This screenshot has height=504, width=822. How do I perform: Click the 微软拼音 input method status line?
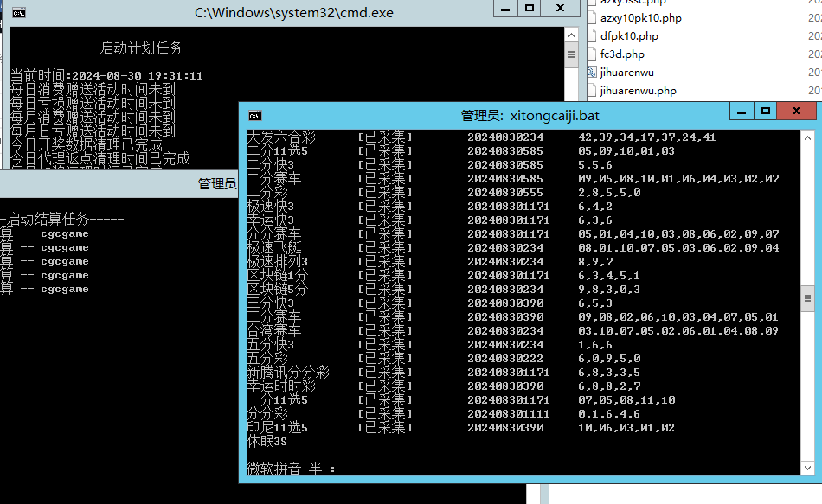coord(292,469)
